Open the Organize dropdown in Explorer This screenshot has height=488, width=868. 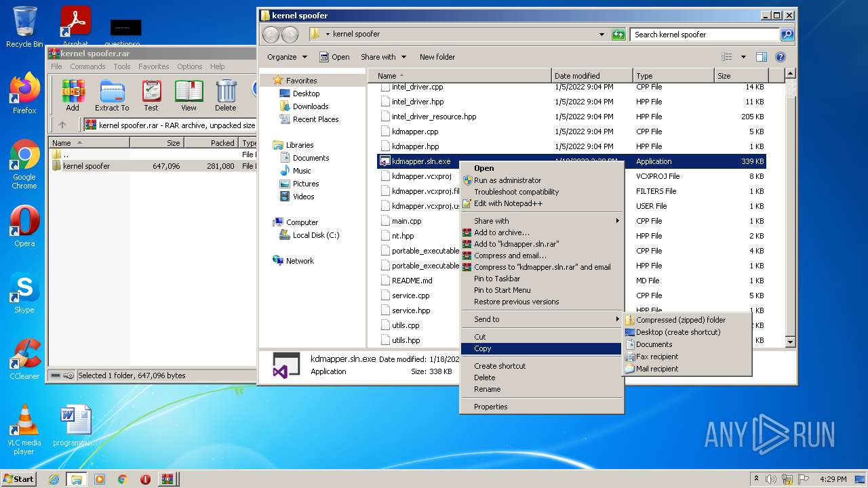(287, 57)
